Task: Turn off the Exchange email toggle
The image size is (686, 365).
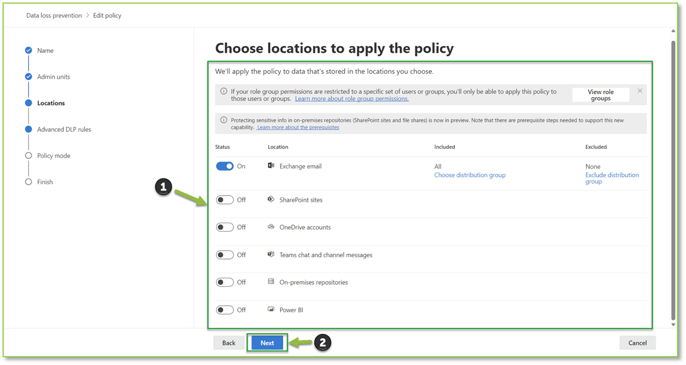Action: [x=225, y=166]
